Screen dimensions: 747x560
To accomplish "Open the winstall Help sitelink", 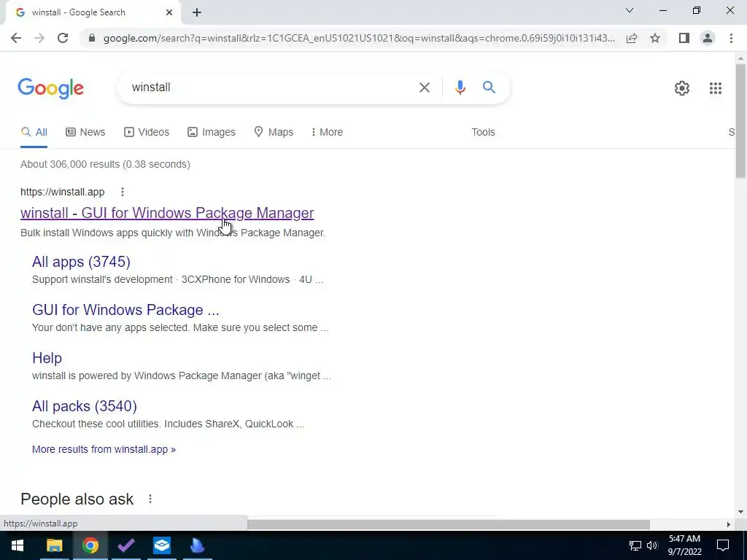I will (47, 358).
